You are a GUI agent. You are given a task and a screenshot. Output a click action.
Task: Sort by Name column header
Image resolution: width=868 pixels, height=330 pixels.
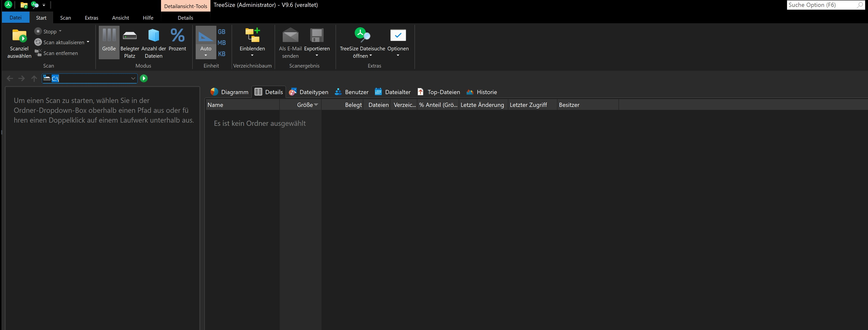(242, 105)
